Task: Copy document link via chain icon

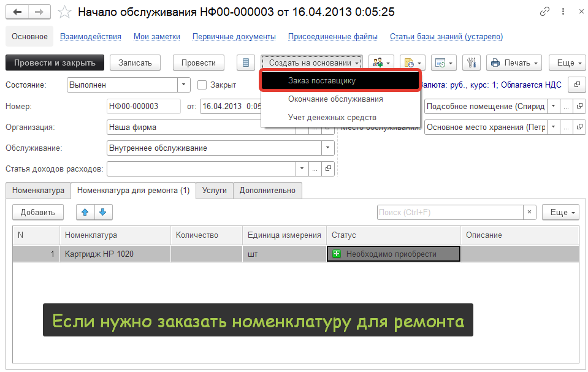Action: pos(544,12)
